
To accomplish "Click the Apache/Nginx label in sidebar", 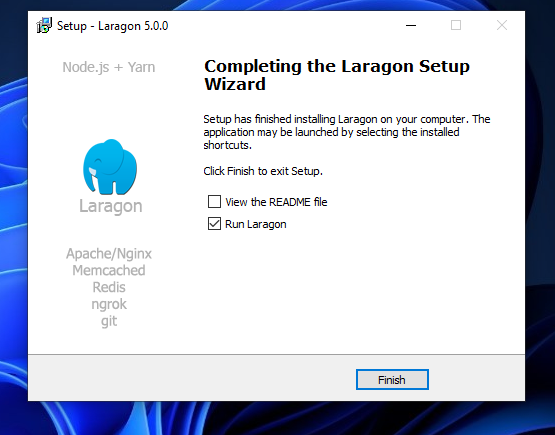I will coord(109,254).
